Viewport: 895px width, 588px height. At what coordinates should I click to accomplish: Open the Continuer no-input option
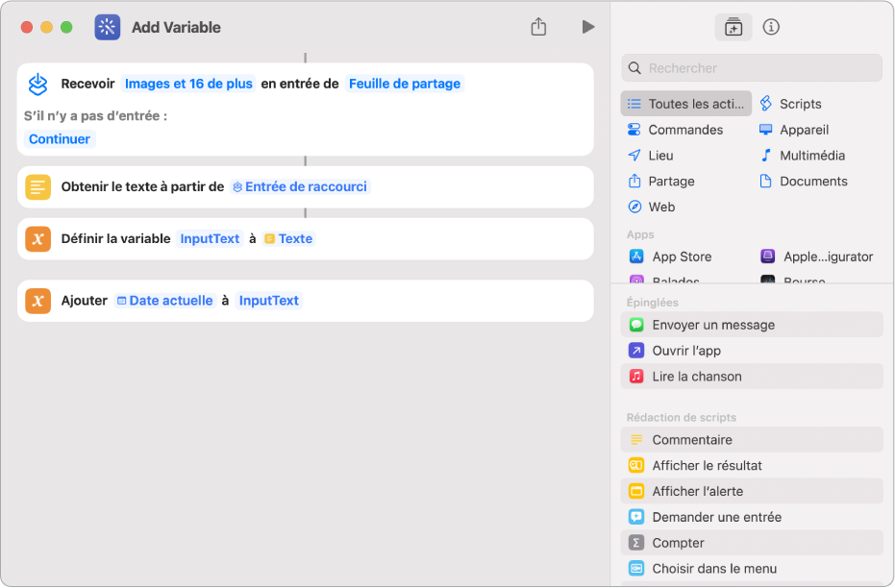pyautogui.click(x=60, y=139)
